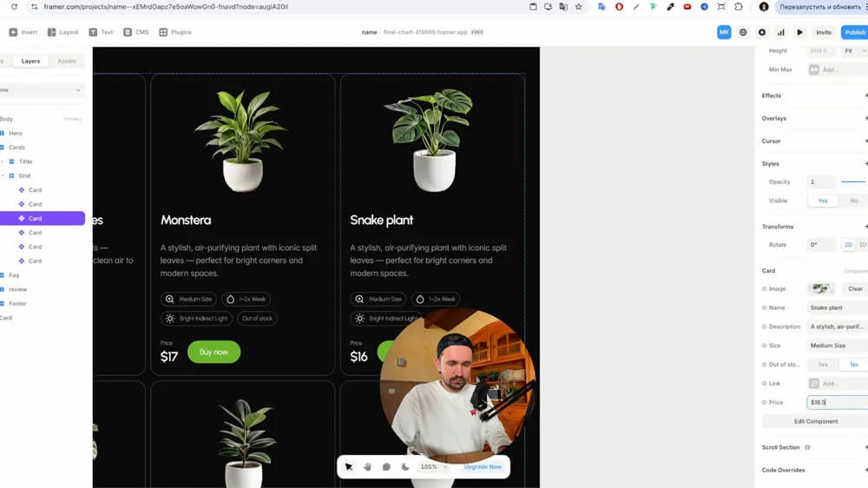The image size is (868, 488).
Task: Select the Cards layer
Action: pos(16,148)
